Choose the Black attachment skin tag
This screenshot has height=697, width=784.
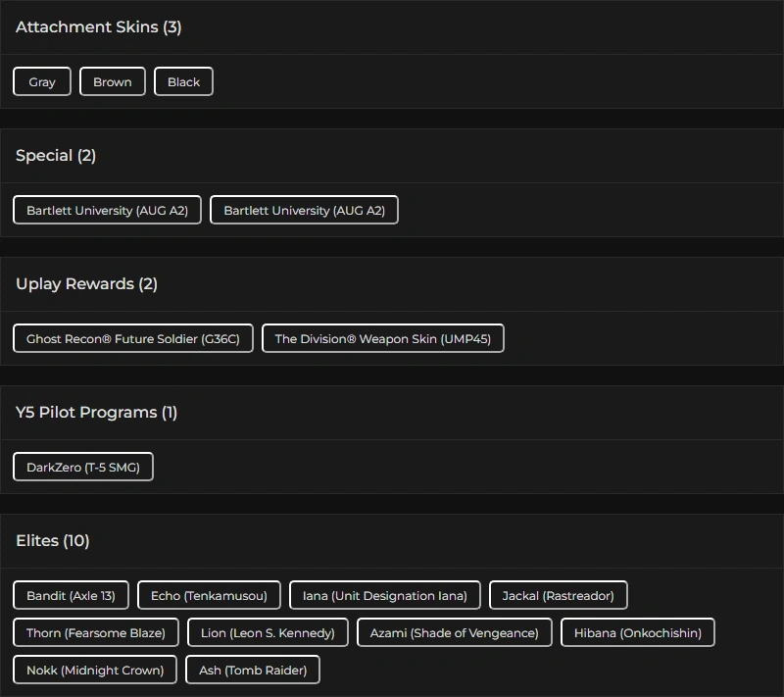(183, 81)
